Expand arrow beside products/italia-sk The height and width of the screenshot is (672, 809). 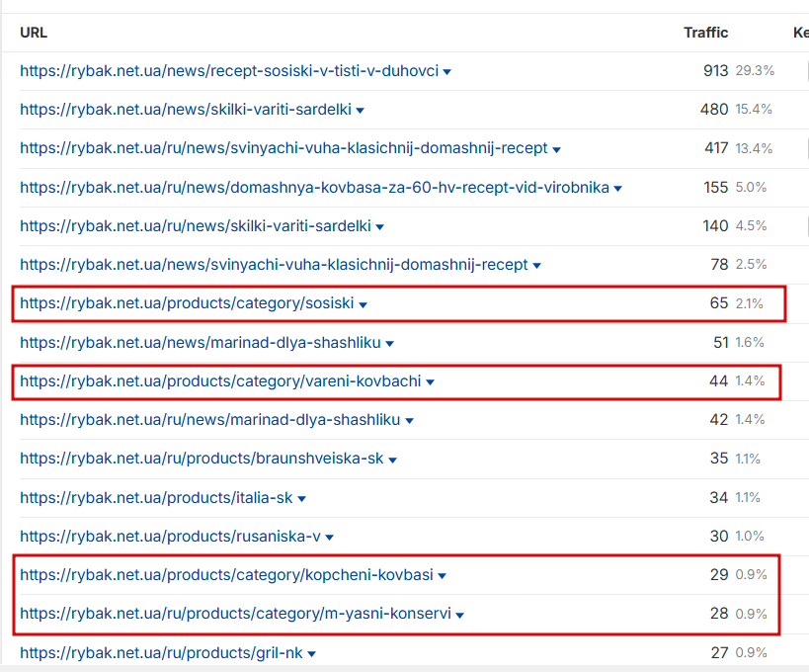[x=302, y=499]
